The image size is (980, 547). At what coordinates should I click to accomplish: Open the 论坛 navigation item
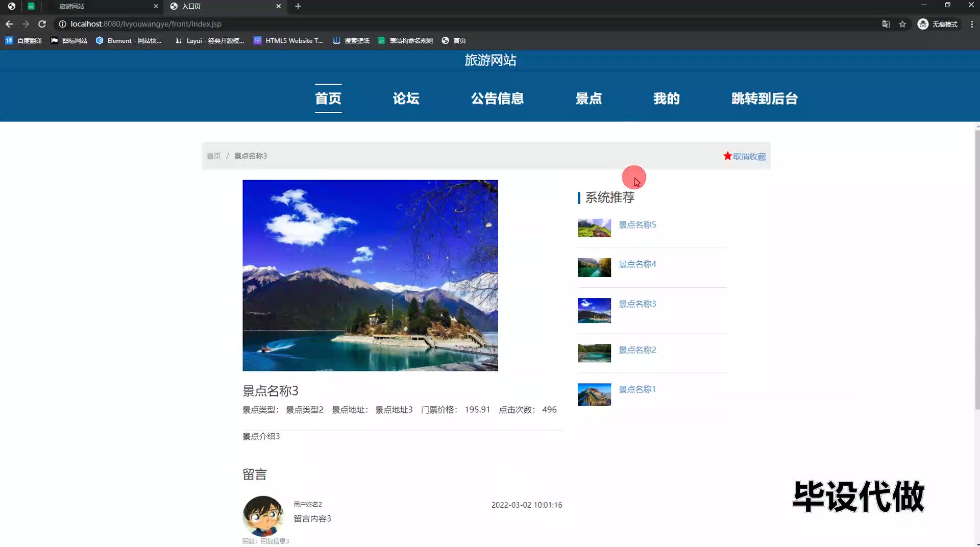(x=406, y=98)
